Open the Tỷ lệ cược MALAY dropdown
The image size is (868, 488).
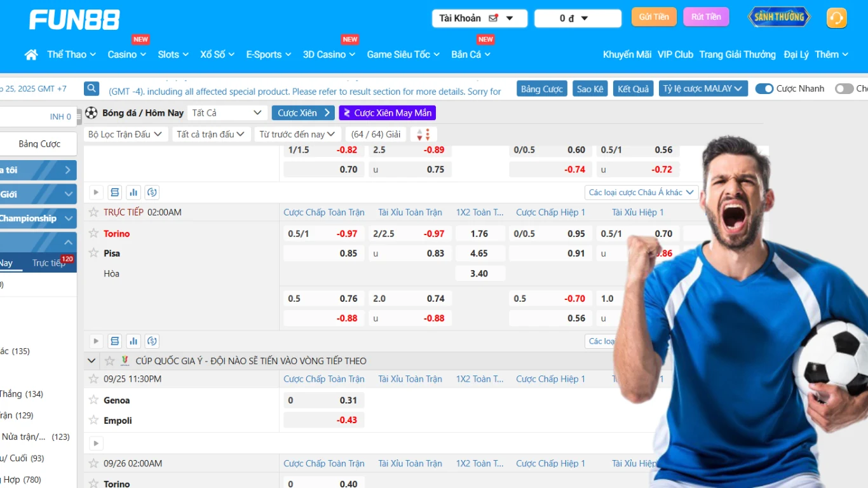pos(702,89)
